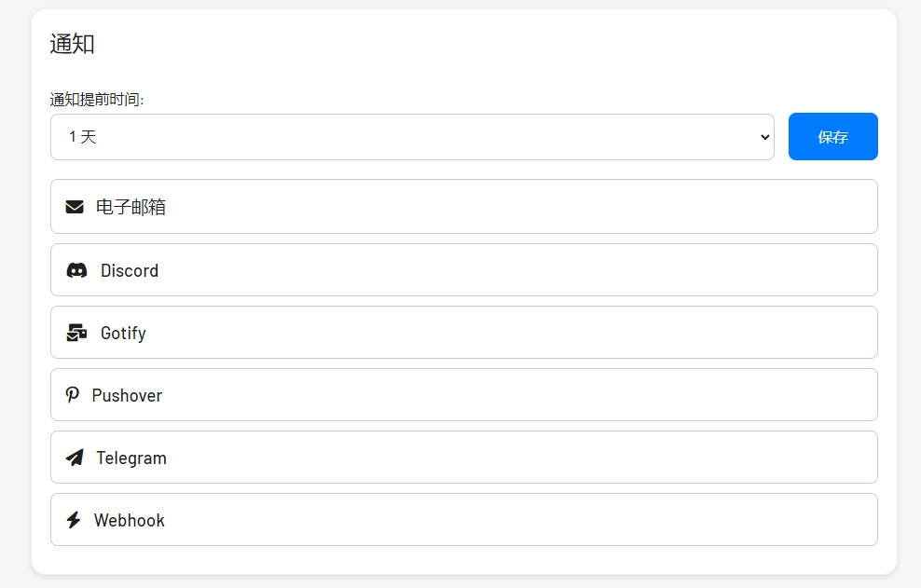921x588 pixels.
Task: Click the Pushover P icon
Action: pos(72,395)
